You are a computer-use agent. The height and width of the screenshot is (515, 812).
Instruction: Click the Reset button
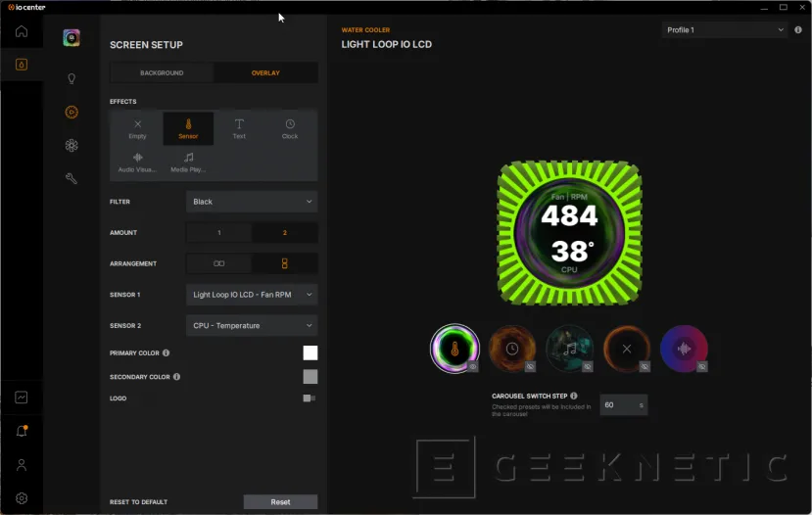point(280,501)
